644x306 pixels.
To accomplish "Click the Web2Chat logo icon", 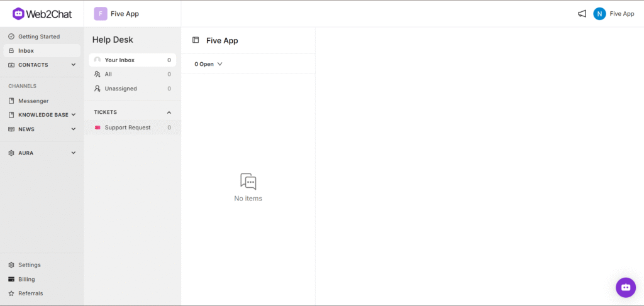I will pos(18,14).
